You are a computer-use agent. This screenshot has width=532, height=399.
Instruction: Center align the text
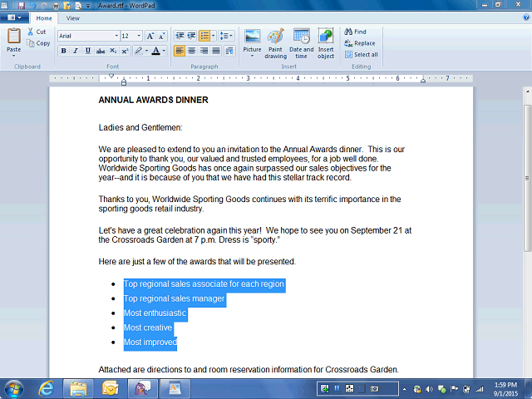[x=192, y=51]
